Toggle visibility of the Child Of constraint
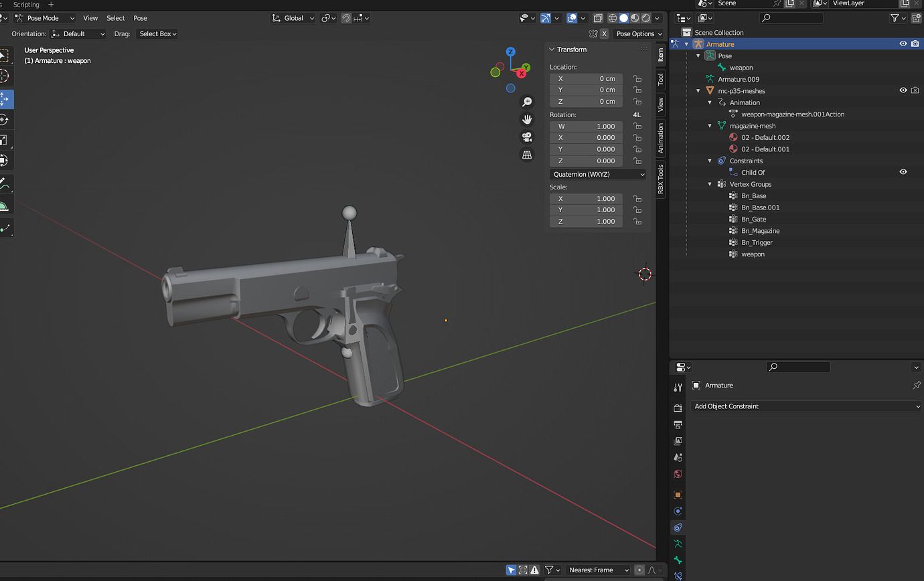Viewport: 924px width, 581px height. click(903, 171)
